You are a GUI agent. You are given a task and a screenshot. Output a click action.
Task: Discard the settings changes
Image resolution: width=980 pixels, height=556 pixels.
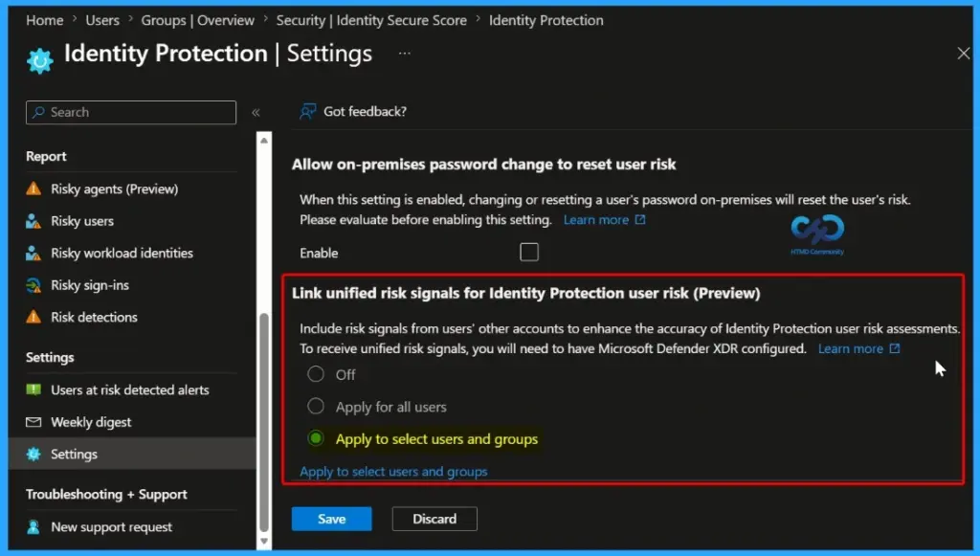434,519
